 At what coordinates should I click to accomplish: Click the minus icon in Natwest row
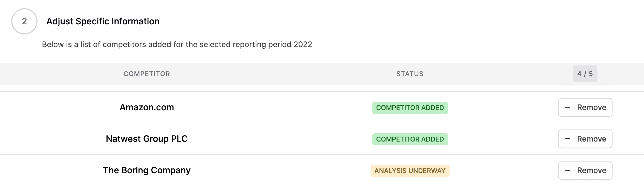(567, 139)
